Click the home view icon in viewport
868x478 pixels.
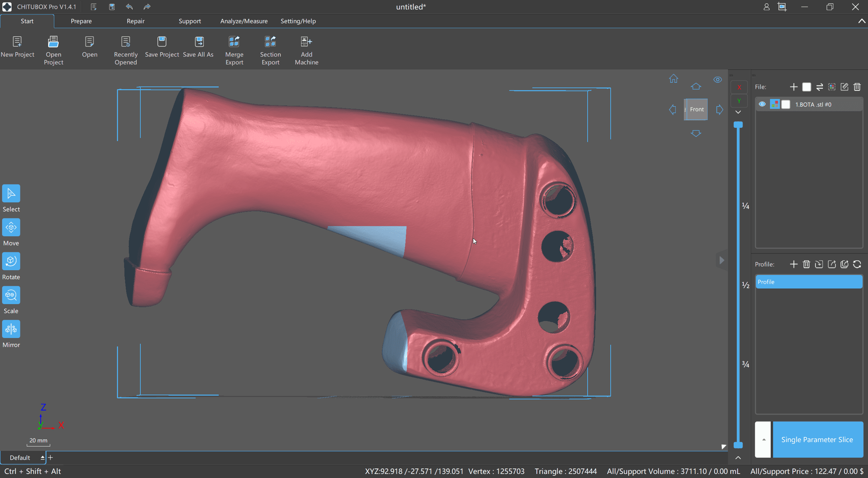[673, 79]
